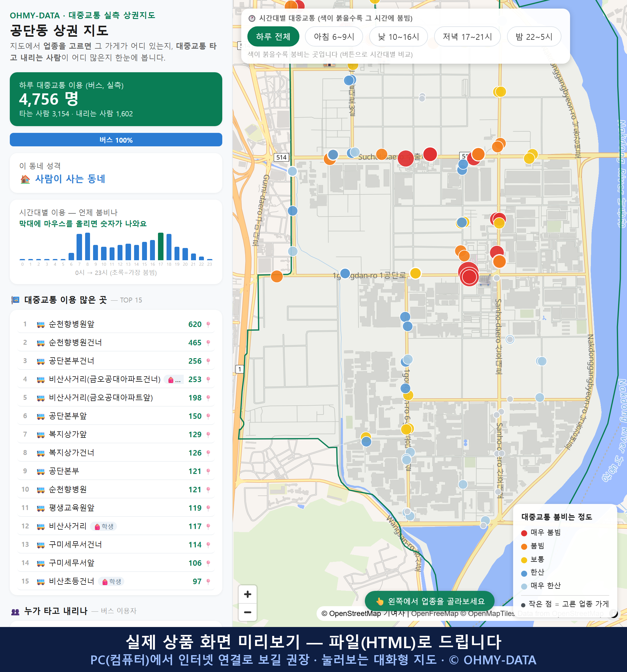The width and height of the screenshot is (627, 672).
Task: Click pin icon for 비산초등건너 row
Action: 208,581
